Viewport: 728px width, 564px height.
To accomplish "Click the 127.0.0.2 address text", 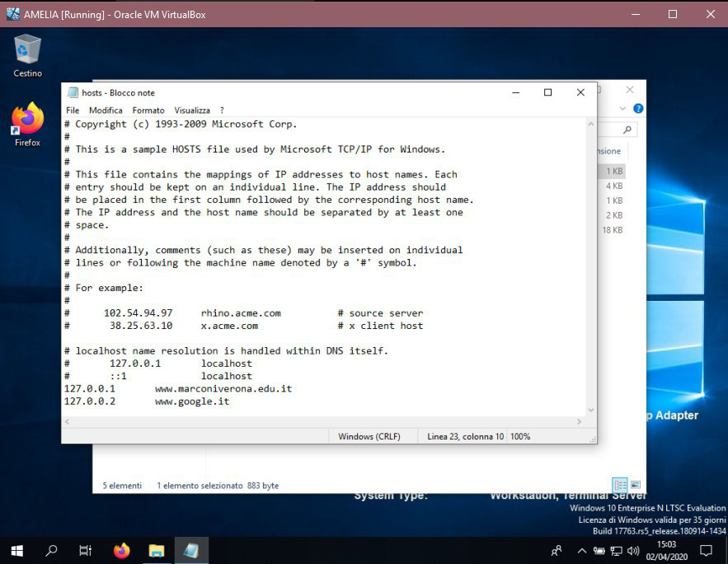I will (90, 402).
